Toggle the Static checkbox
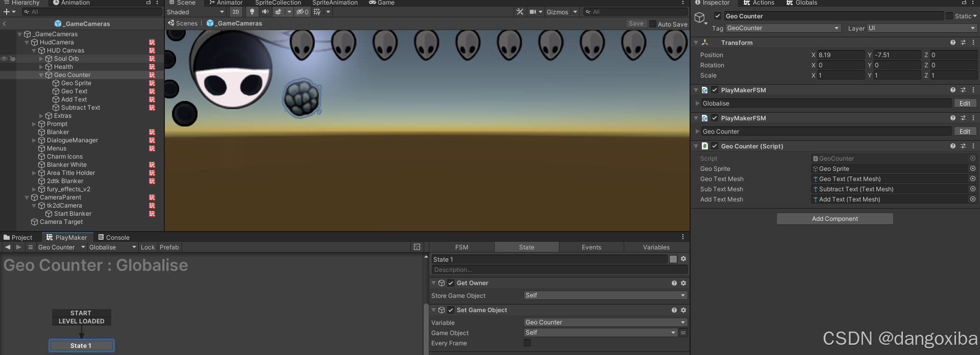The width and height of the screenshot is (980, 355). (949, 16)
